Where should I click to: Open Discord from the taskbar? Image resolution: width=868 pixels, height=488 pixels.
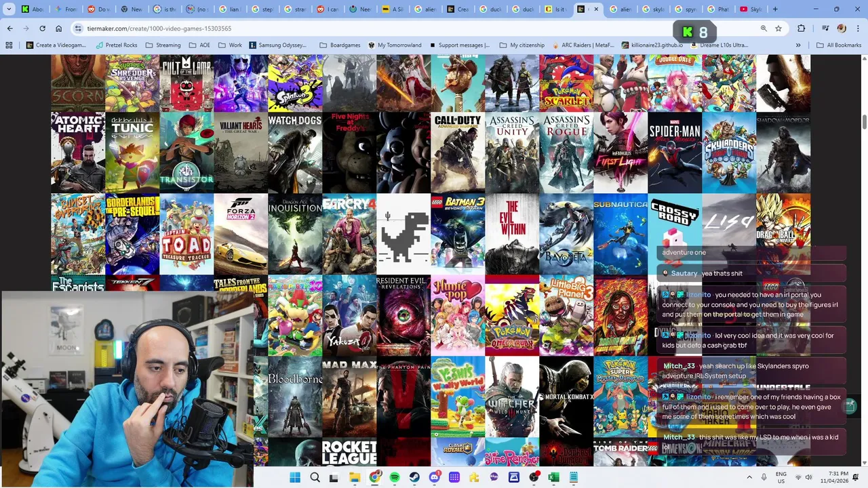(435, 477)
